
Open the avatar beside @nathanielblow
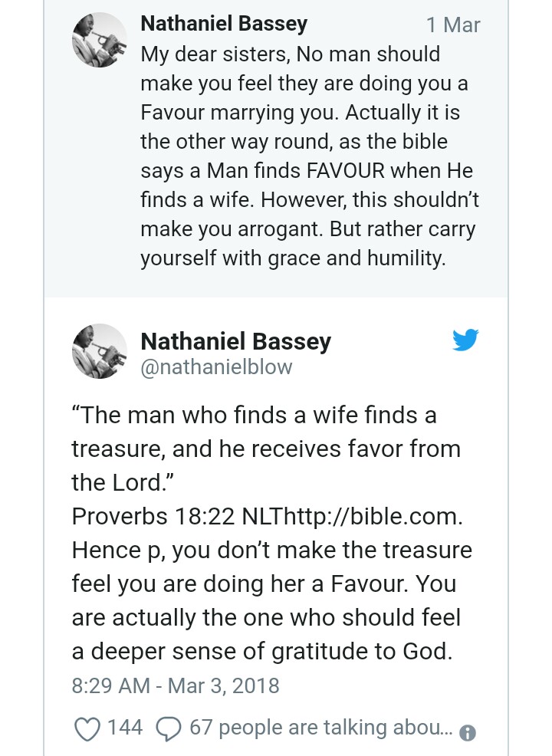coord(99,351)
